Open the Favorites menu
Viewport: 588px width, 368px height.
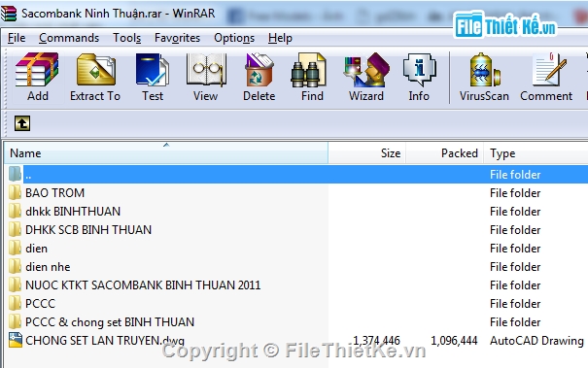coord(178,38)
